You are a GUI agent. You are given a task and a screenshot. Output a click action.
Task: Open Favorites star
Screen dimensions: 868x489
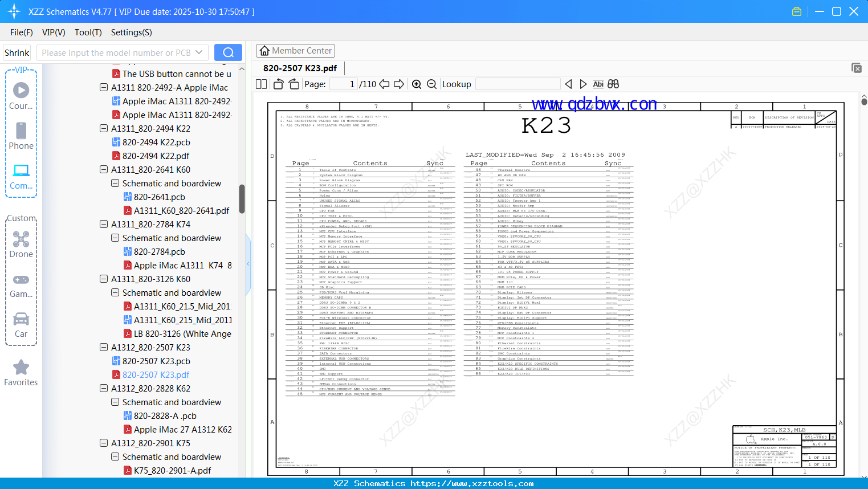tap(21, 373)
